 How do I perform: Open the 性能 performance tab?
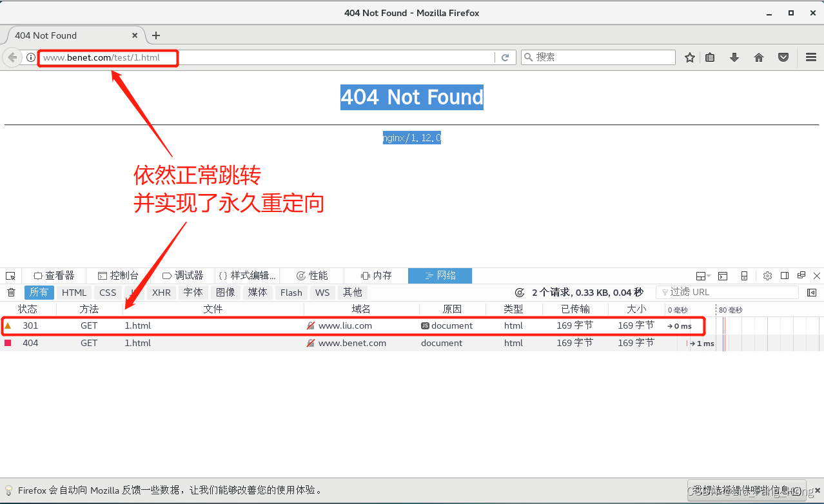click(312, 276)
